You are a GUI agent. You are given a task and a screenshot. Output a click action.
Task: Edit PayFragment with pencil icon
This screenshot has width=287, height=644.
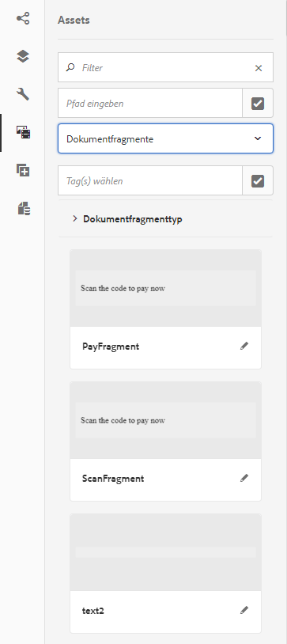click(244, 346)
